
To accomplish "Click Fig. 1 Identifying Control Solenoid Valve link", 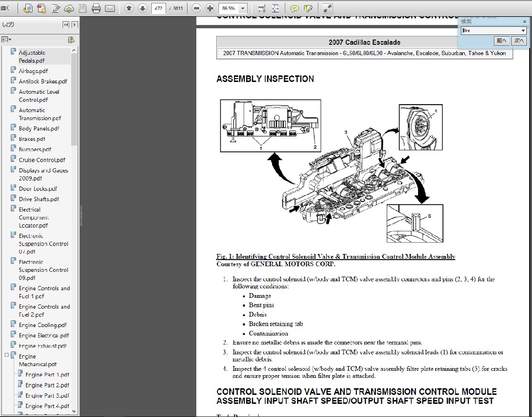I will [336, 257].
